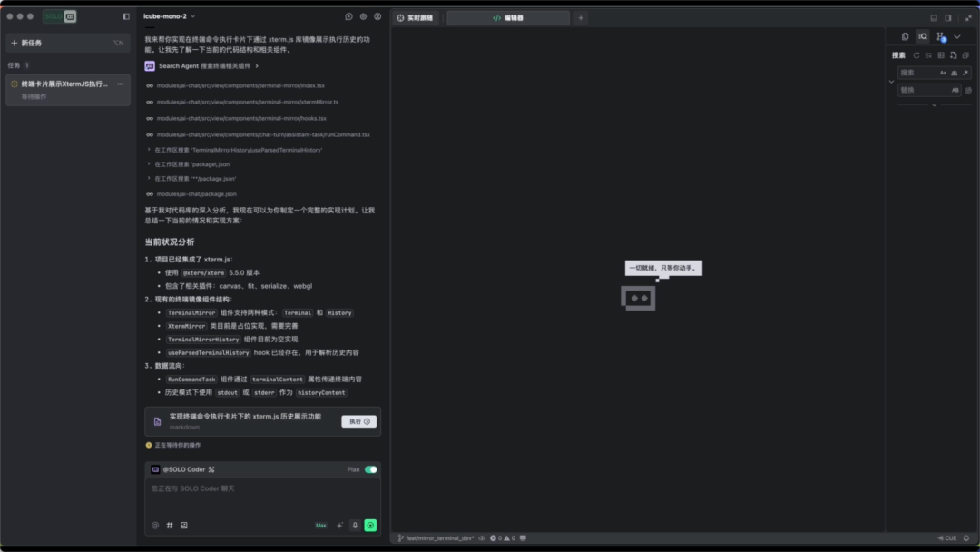Open xtermMirror.ts file link
Screen dimensions: 980x552
point(248,102)
